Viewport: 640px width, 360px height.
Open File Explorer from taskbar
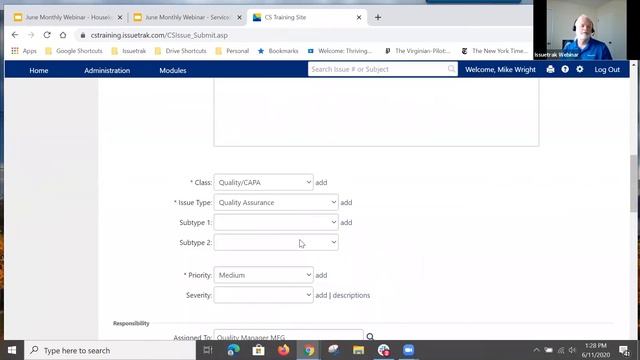pos(359,350)
